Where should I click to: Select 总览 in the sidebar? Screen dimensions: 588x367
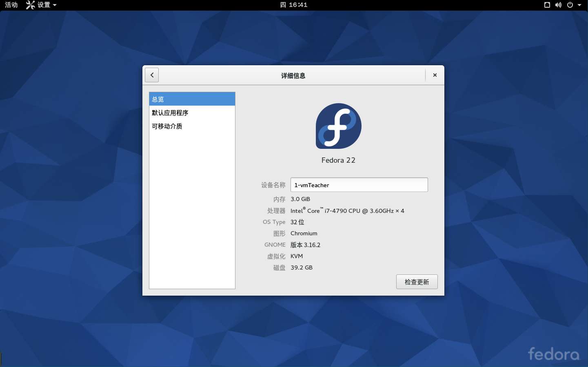coord(192,99)
